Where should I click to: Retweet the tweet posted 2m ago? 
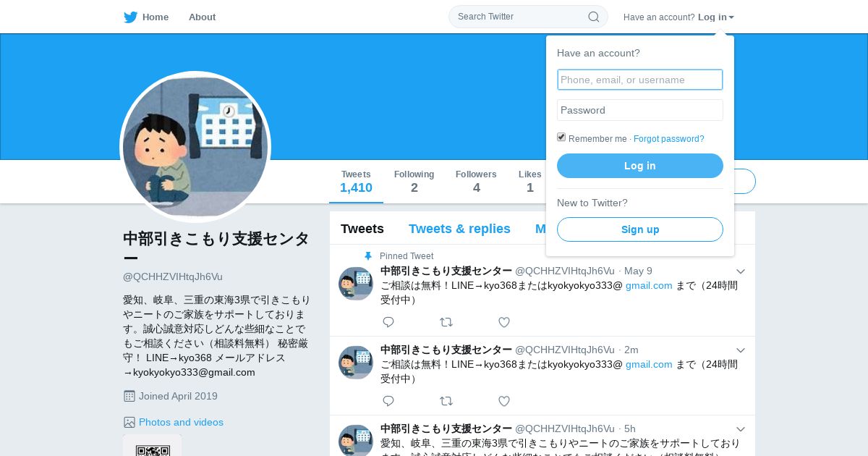[446, 401]
